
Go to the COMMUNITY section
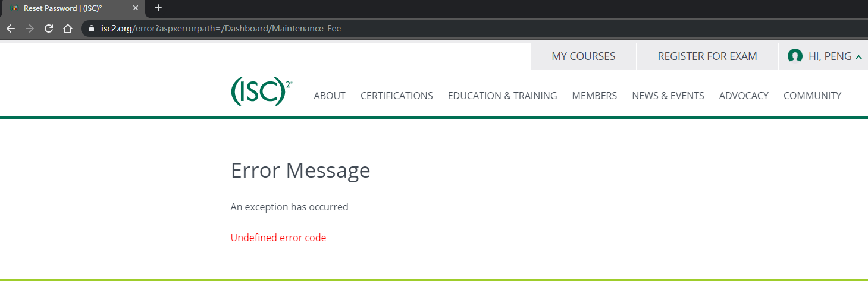tap(812, 96)
